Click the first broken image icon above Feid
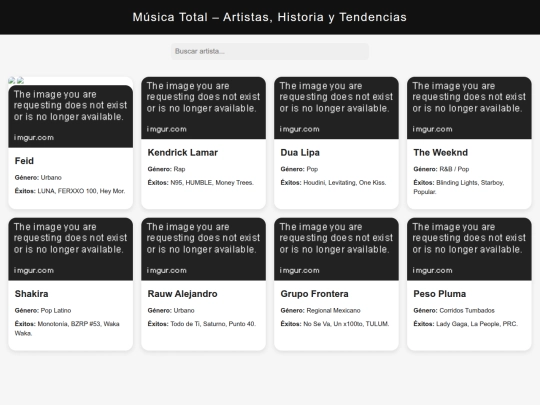The height and width of the screenshot is (405, 540). tap(12, 81)
